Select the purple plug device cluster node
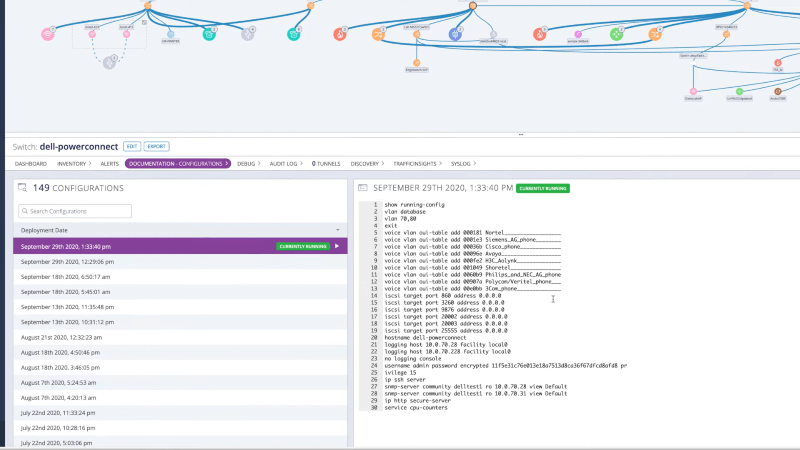Image resolution: width=800 pixels, height=450 pixels. 455,34
